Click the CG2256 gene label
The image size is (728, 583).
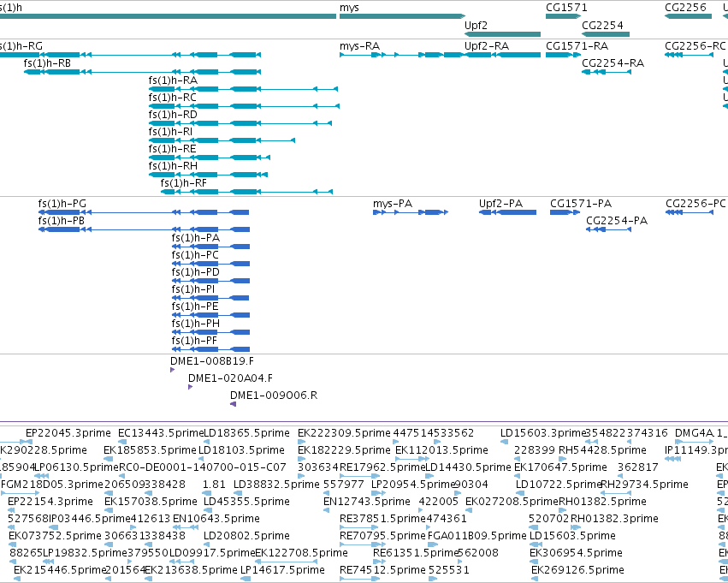(686, 8)
